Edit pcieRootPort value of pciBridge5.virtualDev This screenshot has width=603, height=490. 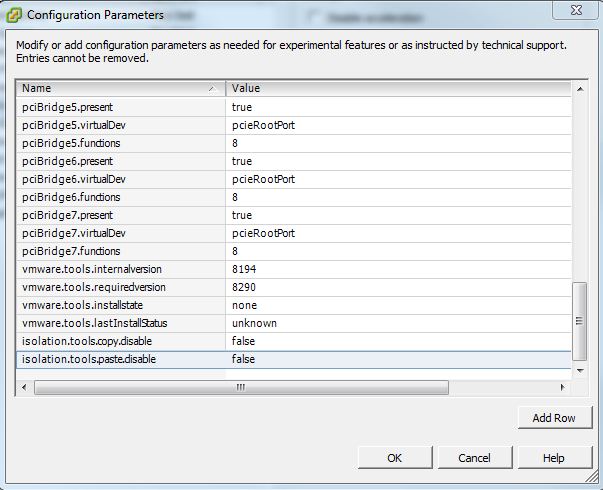398,125
